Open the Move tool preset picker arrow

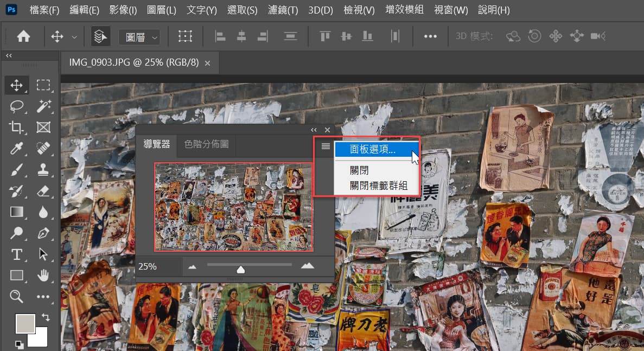[x=74, y=37]
